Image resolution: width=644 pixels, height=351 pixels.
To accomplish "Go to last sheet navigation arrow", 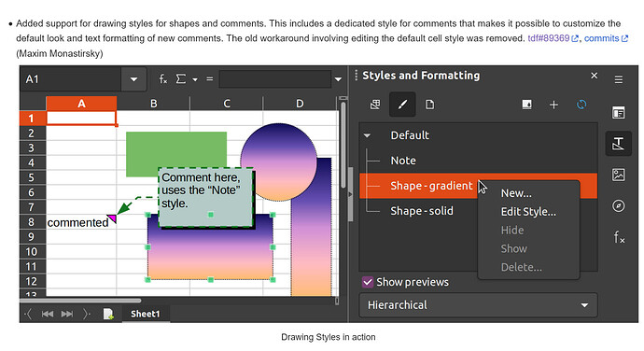I will tap(67, 314).
